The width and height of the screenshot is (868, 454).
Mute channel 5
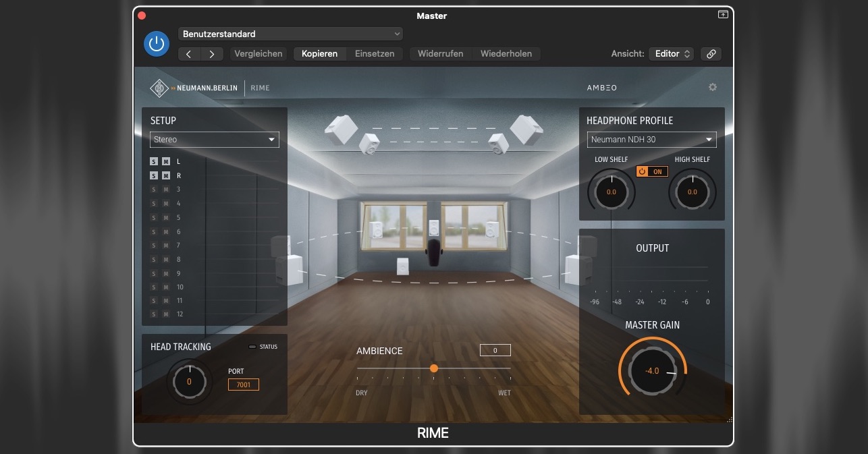pyautogui.click(x=166, y=218)
